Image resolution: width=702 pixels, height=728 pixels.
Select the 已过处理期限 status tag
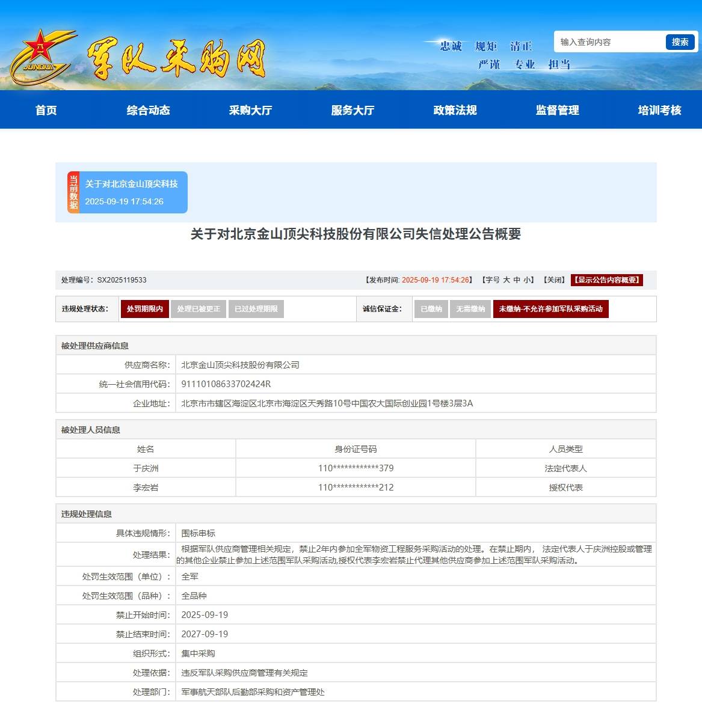coord(256,309)
